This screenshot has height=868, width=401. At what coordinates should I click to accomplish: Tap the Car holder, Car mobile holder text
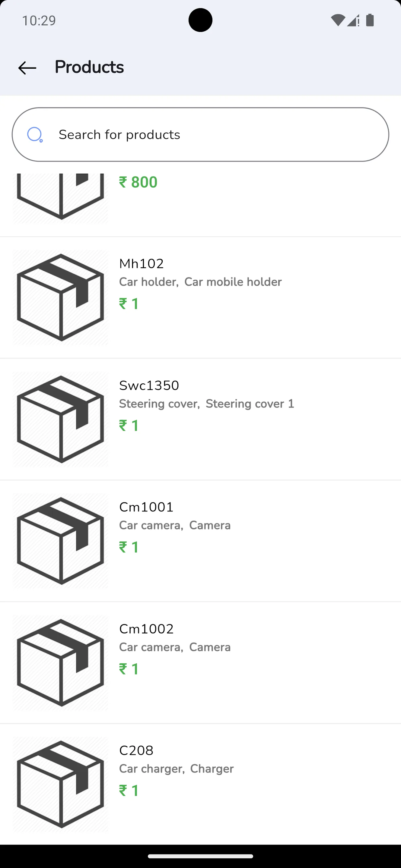[x=200, y=282]
